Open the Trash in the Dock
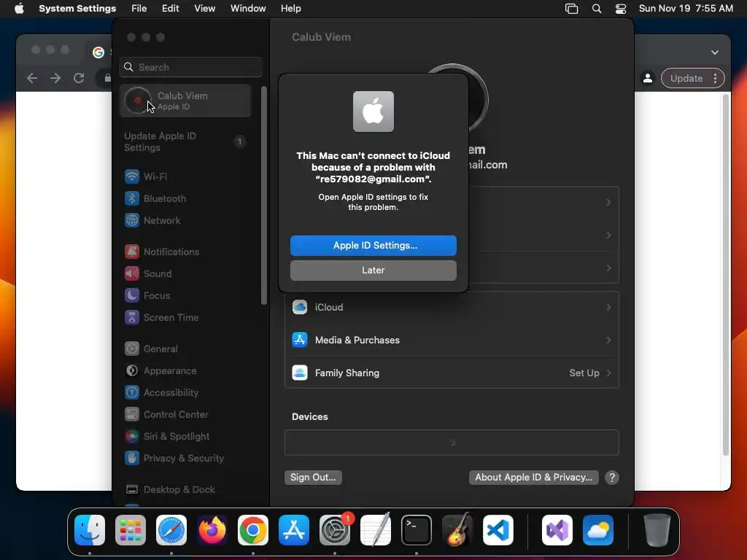Image resolution: width=747 pixels, height=560 pixels. pyautogui.click(x=657, y=530)
